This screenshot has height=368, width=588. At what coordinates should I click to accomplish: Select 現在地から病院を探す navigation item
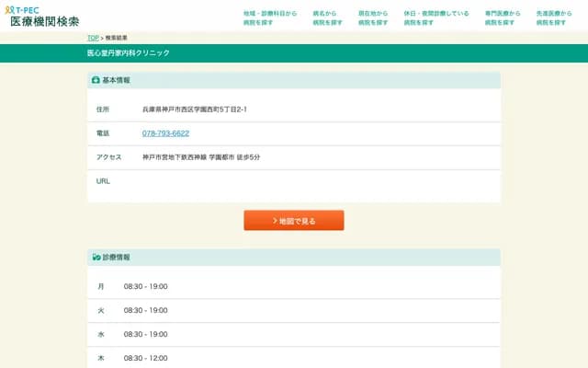coord(373,17)
